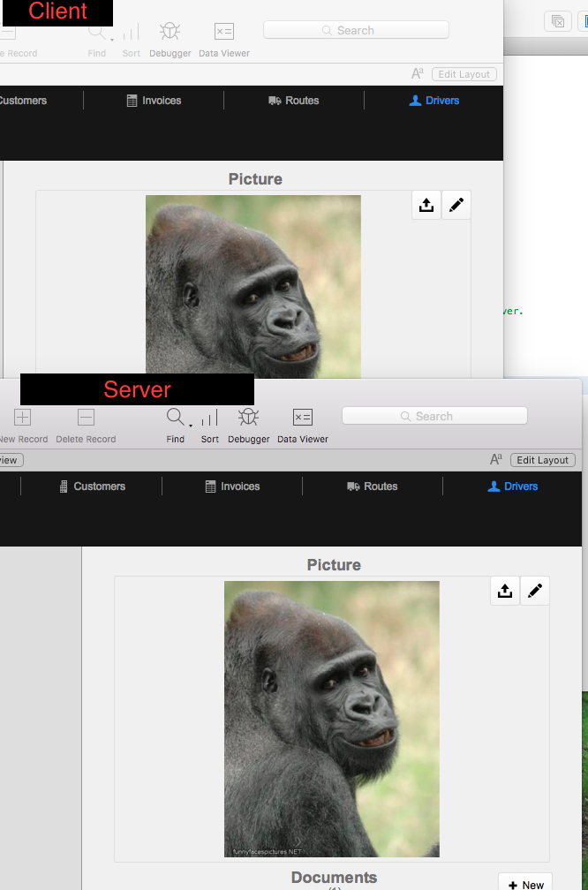Click Sort in the Server window toolbar
Viewport: 588px width, 890px height.
(209, 426)
